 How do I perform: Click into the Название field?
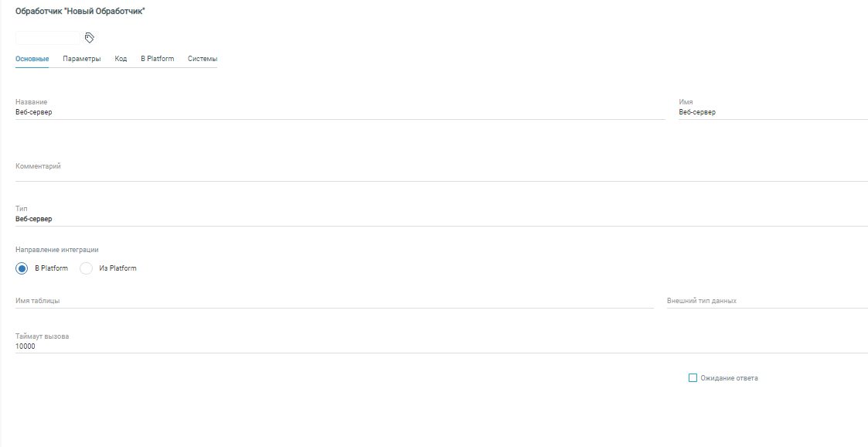340,112
